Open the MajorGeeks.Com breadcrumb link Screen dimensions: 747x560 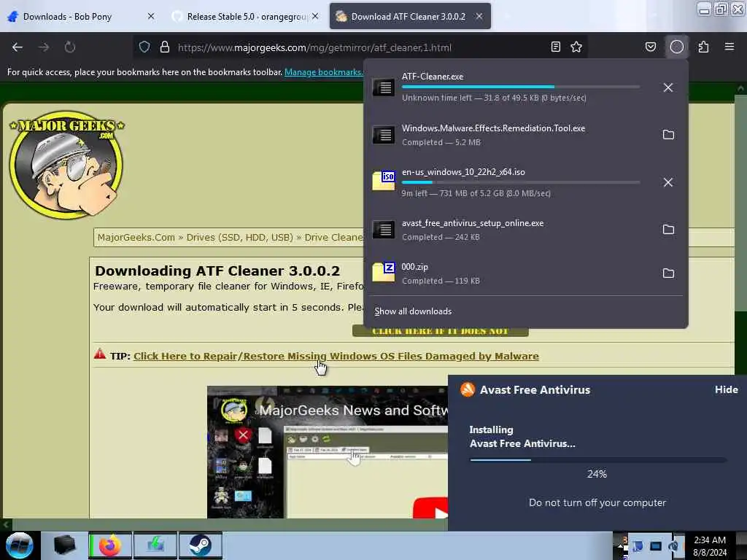tap(136, 237)
